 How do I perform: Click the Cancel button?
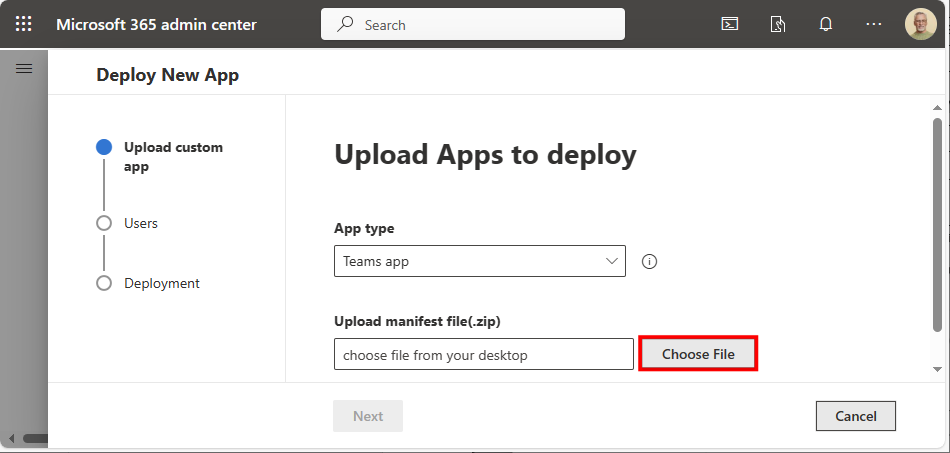coord(855,416)
